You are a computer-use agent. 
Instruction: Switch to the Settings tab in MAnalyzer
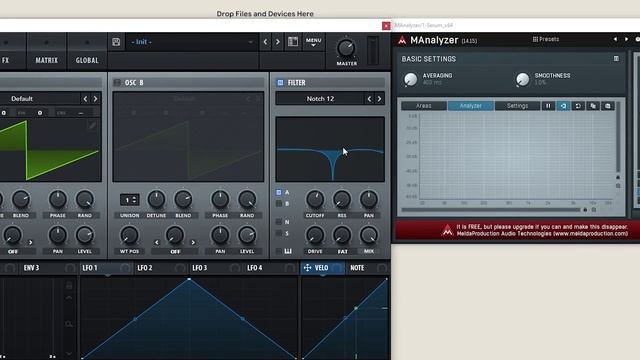click(517, 106)
